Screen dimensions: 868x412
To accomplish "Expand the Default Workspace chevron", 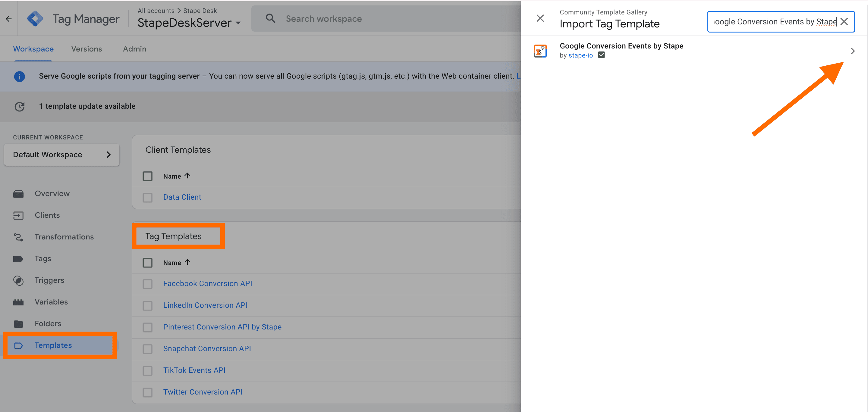I will (108, 154).
